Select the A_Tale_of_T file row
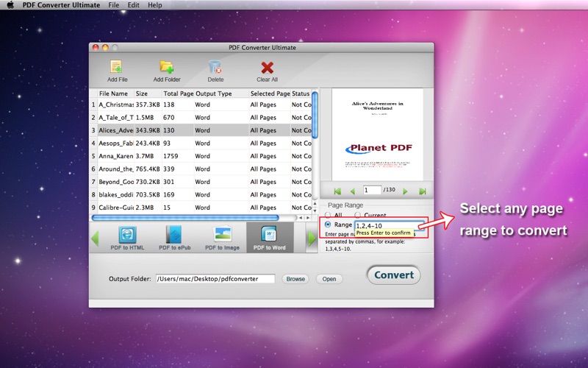The image size is (588, 368). [201, 118]
